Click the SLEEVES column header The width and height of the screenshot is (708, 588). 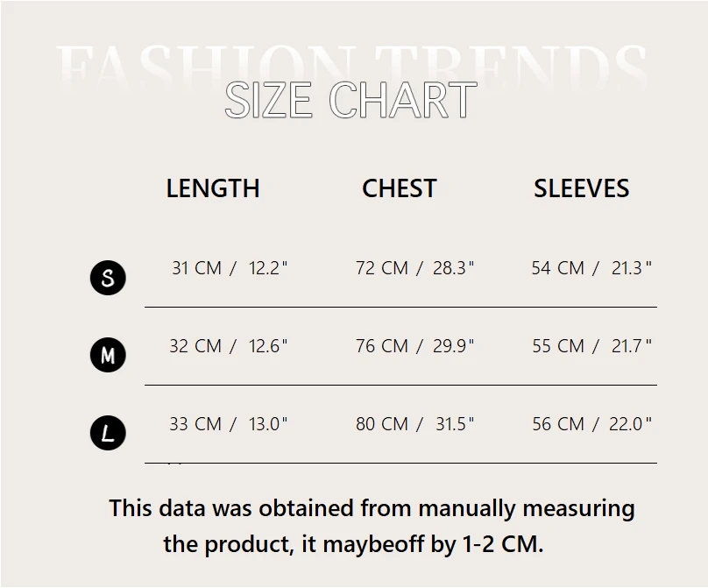tap(582, 188)
